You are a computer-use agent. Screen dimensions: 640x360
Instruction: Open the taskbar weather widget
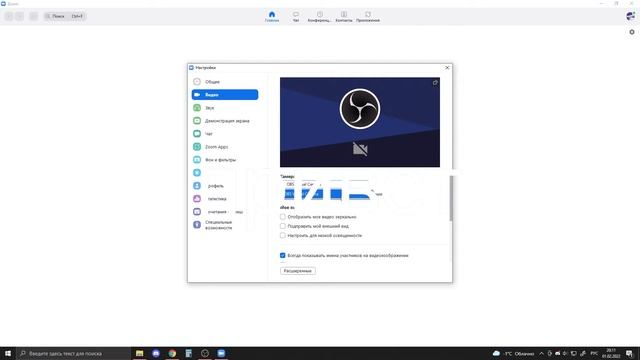point(513,353)
